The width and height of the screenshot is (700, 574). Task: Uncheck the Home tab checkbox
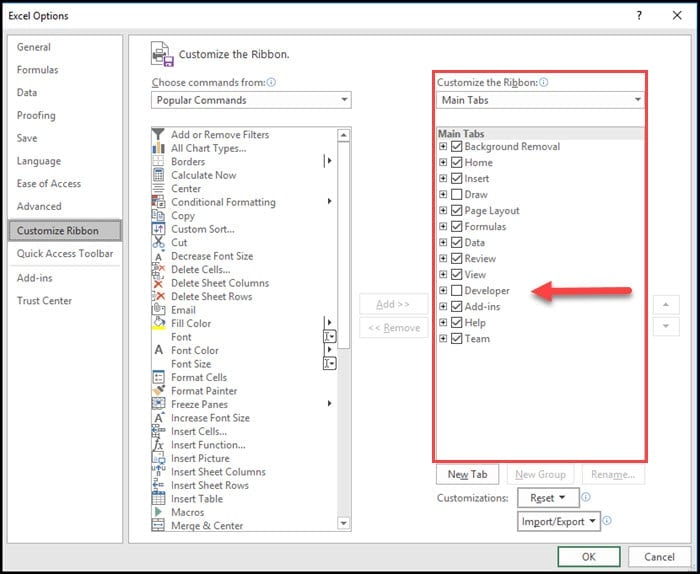tap(456, 162)
